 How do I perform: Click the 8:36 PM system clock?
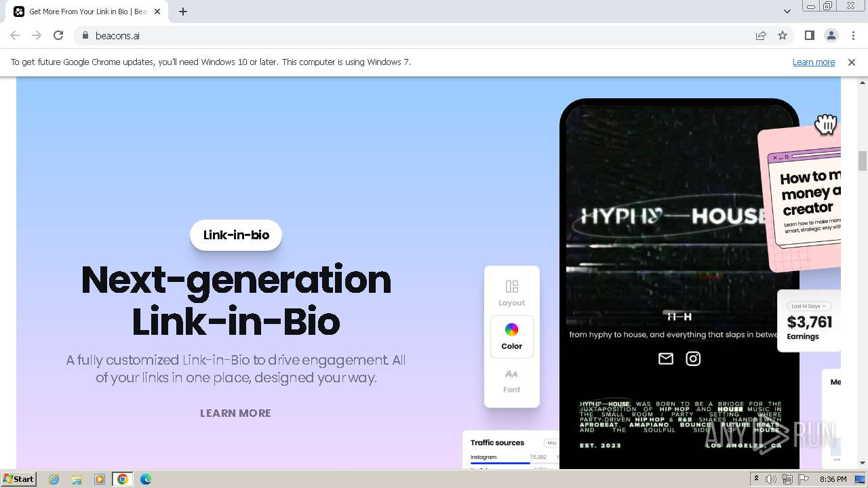pyautogui.click(x=833, y=479)
